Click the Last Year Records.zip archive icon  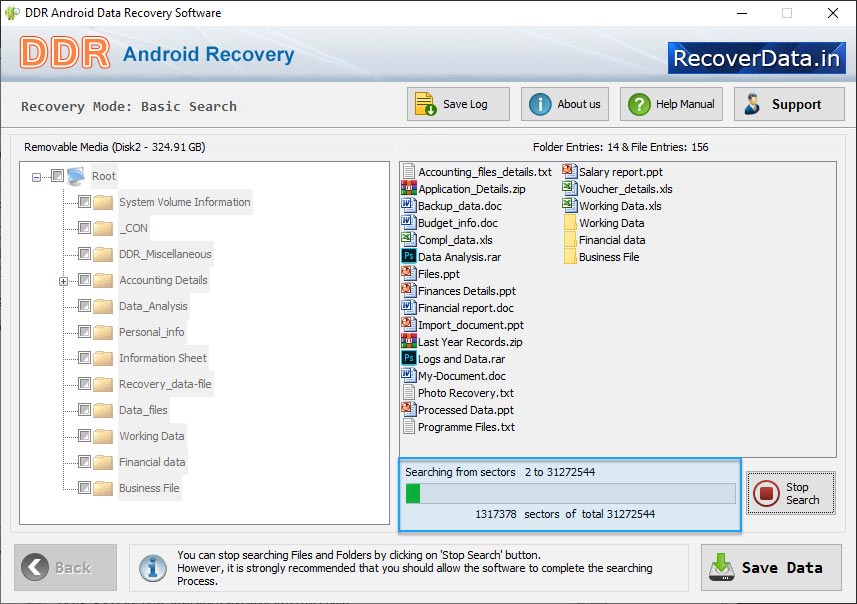(408, 342)
